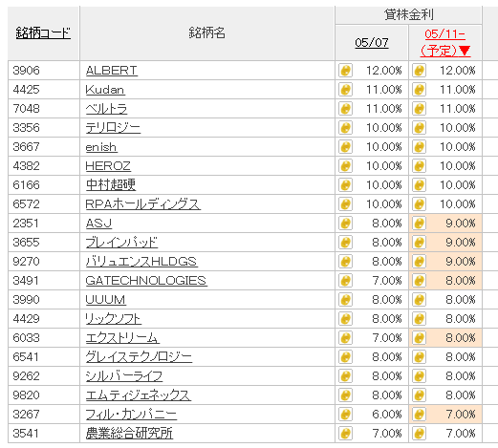Viewport: 498px width, 448px height.
Task: Click 農業総合研究所 05/07 column coin icon
Action: tap(345, 434)
